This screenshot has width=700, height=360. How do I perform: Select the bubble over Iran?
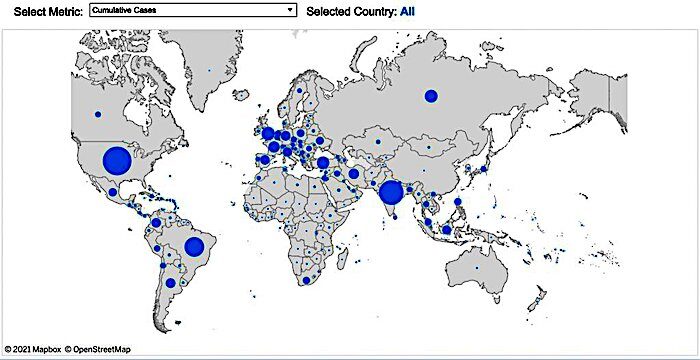coord(354,173)
